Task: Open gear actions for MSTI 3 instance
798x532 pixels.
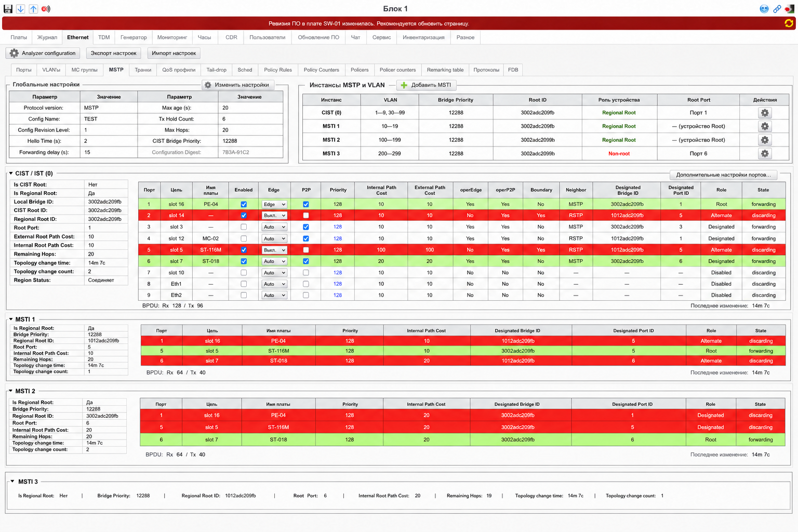Action: [x=765, y=153]
